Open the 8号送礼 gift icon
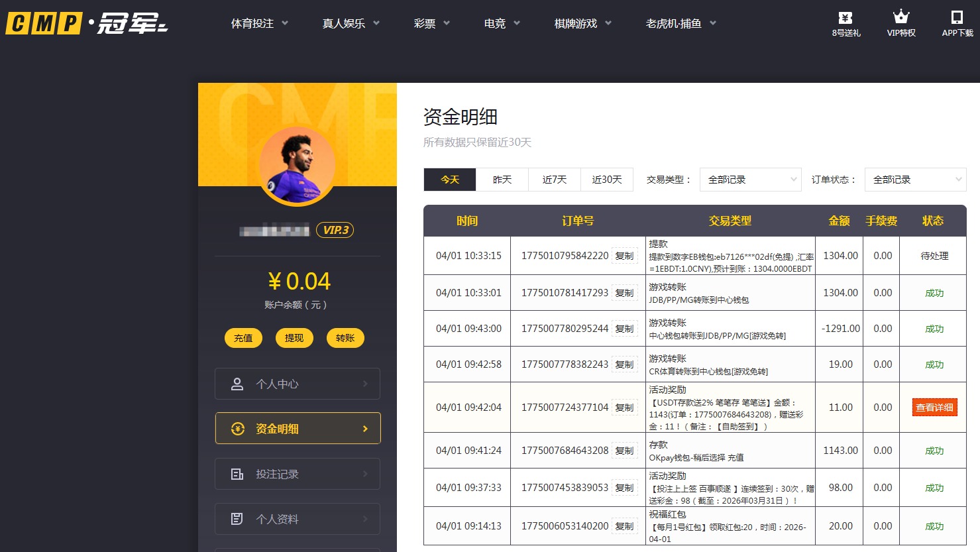The height and width of the screenshot is (552, 980). click(x=845, y=18)
